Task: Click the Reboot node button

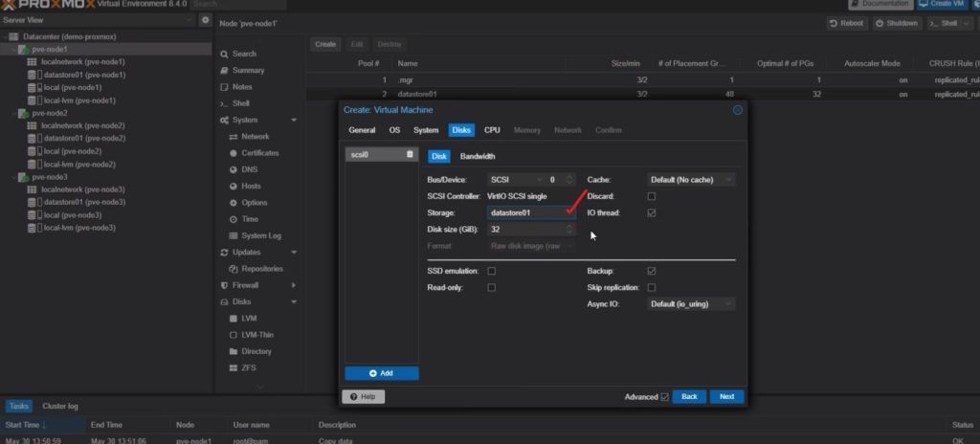Action: tap(846, 23)
